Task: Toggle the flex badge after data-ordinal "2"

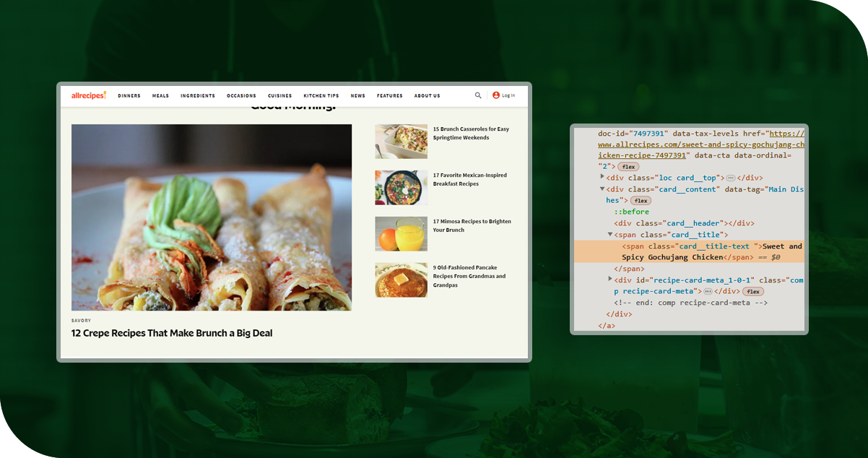Action: (628, 167)
